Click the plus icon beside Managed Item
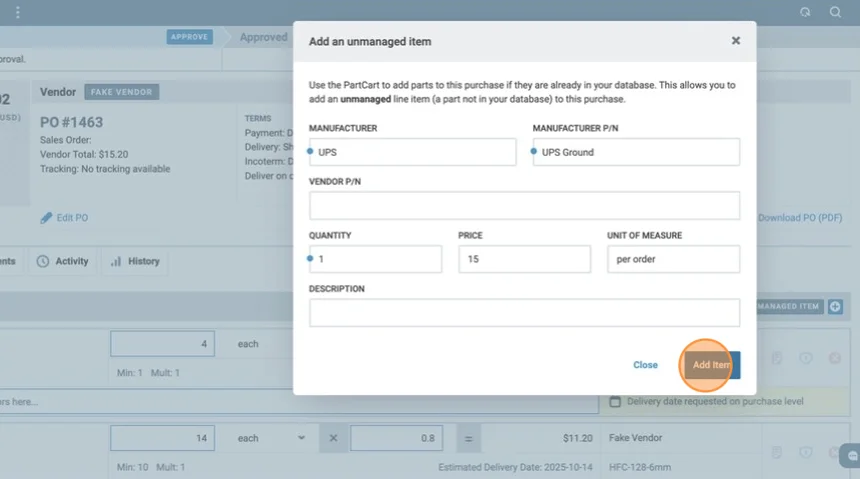Viewport: 860px width, 479px height. pyautogui.click(x=835, y=307)
